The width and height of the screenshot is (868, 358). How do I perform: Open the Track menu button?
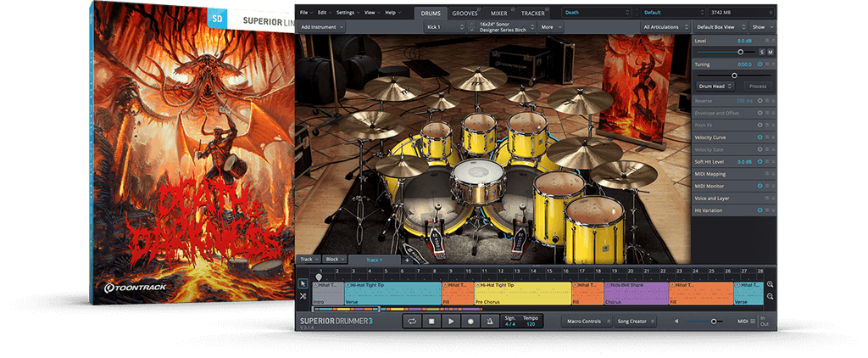(309, 260)
